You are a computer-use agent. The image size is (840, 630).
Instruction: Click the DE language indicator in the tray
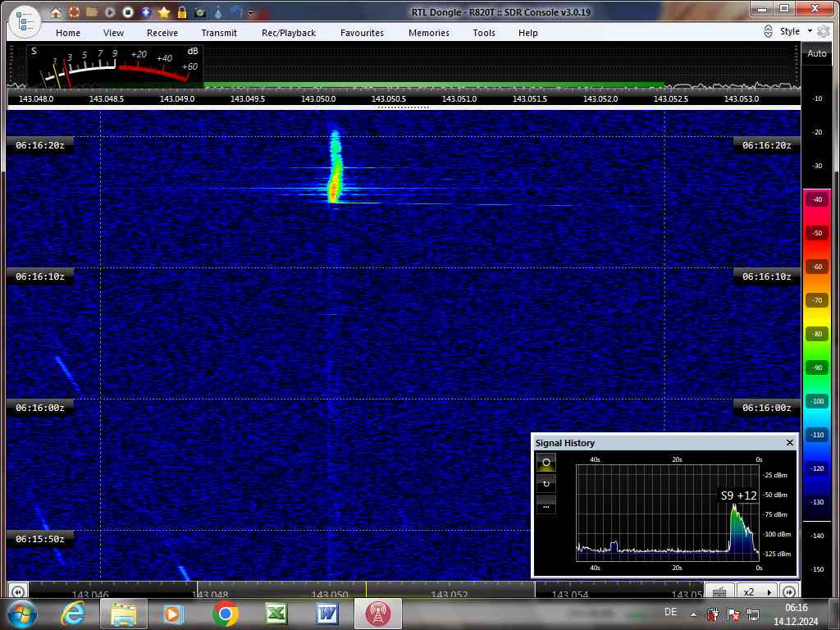coord(670,612)
